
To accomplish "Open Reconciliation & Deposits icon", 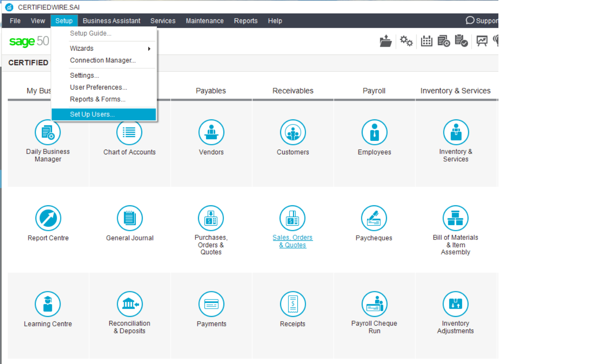I will [x=130, y=304].
